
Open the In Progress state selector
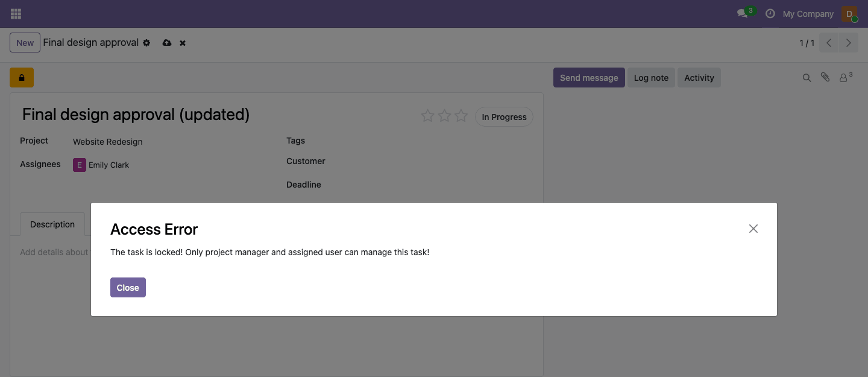[x=504, y=117]
